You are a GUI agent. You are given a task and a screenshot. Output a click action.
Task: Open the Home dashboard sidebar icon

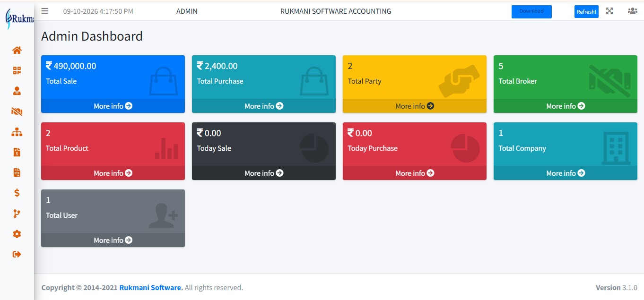(x=17, y=50)
